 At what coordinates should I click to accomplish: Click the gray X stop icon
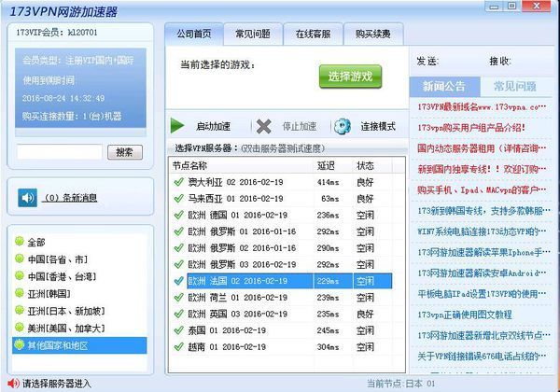263,126
